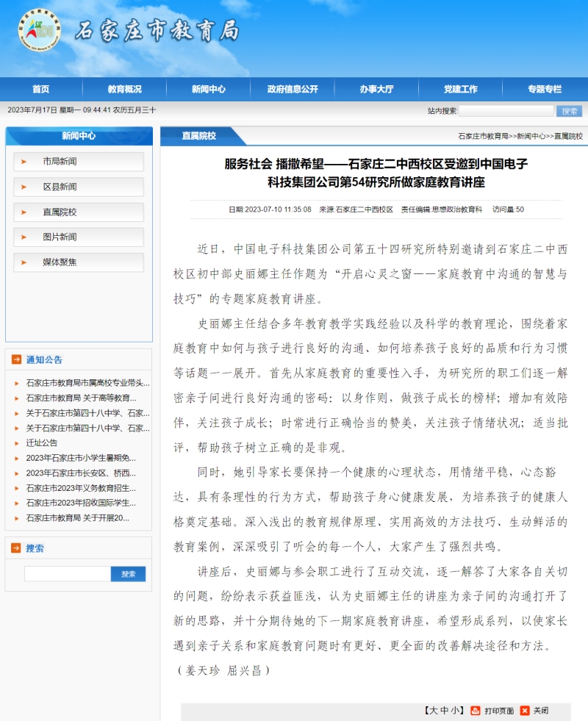Click the orange arrow icon beside 通知公告
Screen dimensions: 588x721
point(16,360)
